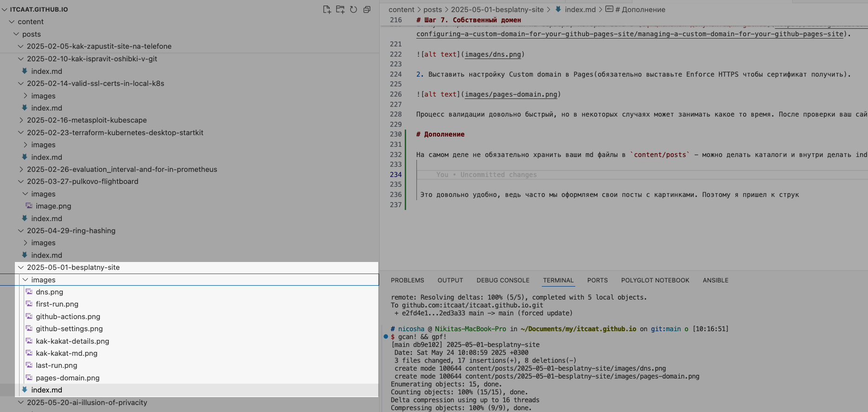
Task: Open images/pages-domain.png link on line 226
Action: 511,94
